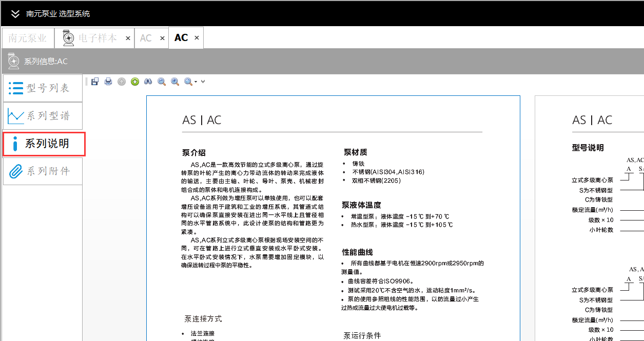Click 双相不锈钢(2205) bullet text
Screen dimensions: 644x341
coord(376,180)
